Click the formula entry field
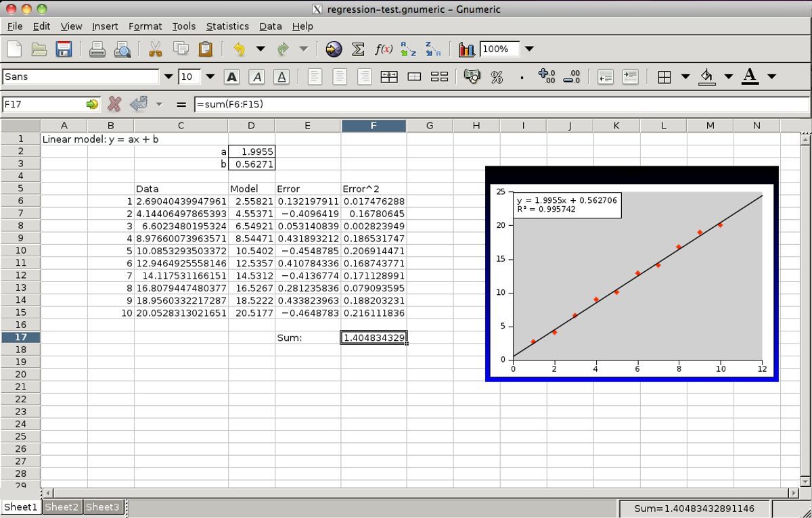This screenshot has height=518, width=812. [501, 104]
